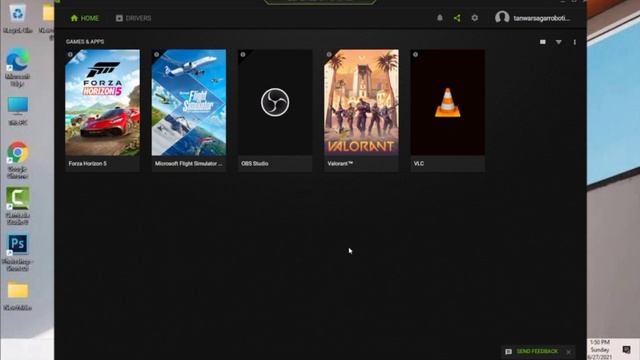Image resolution: width=640 pixels, height=360 pixels.
Task: Click the Microsoft Flight Simulator title label
Action: [189, 164]
